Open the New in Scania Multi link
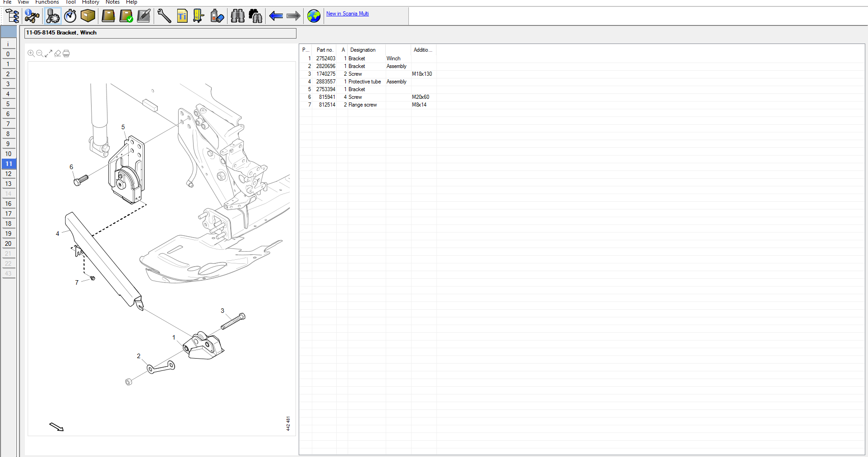 (x=347, y=14)
